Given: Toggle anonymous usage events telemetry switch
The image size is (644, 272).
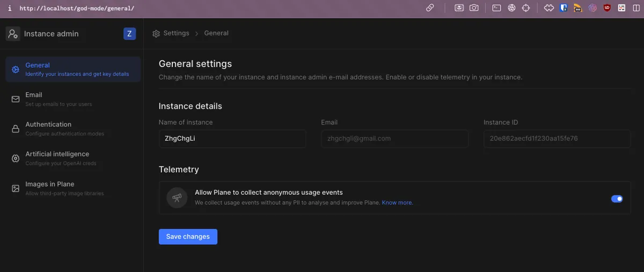Looking at the screenshot, I should tap(617, 199).
